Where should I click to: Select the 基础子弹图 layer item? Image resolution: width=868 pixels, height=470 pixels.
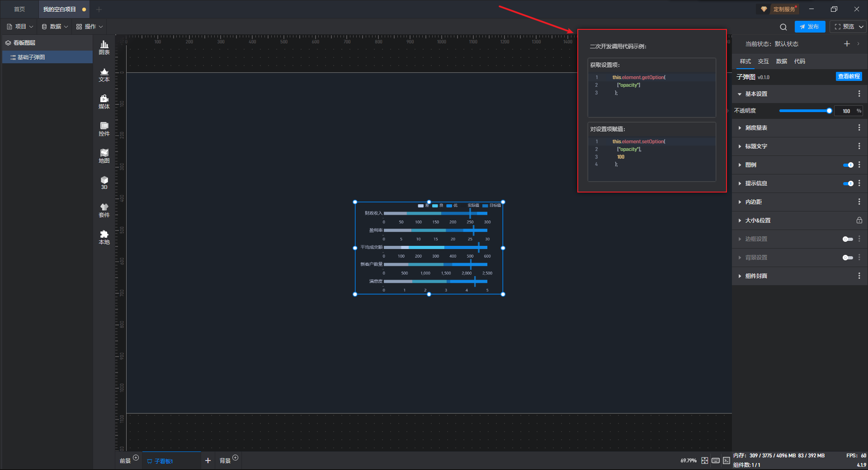coord(31,57)
